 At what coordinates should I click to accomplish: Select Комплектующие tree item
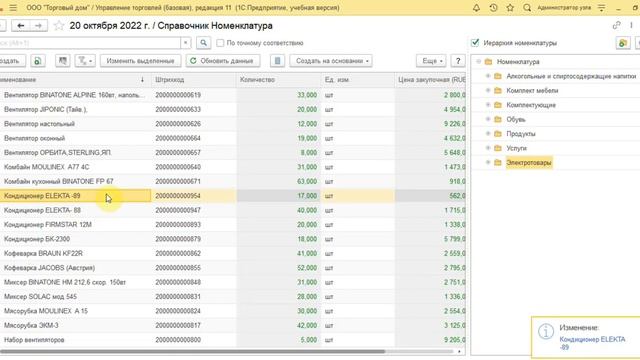point(531,105)
